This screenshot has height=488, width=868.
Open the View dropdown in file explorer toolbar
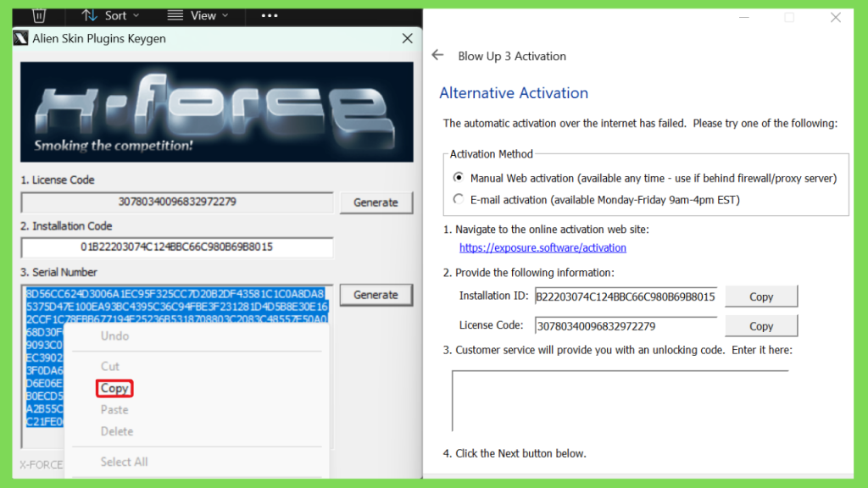coord(198,15)
